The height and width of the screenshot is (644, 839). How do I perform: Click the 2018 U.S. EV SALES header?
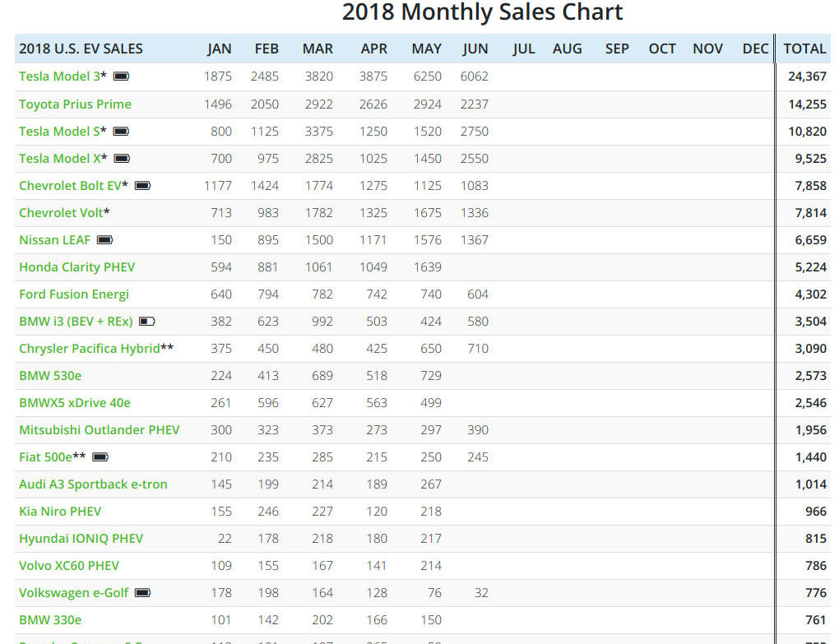pyautogui.click(x=81, y=49)
